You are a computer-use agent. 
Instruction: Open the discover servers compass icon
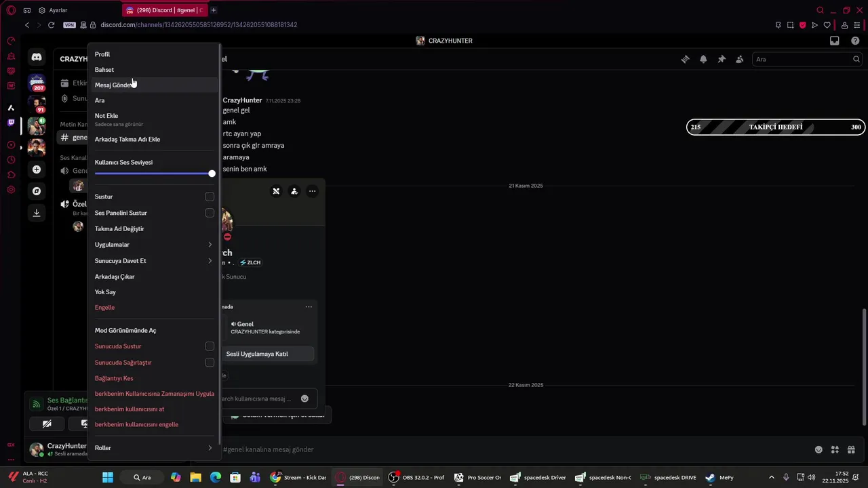pyautogui.click(x=37, y=191)
